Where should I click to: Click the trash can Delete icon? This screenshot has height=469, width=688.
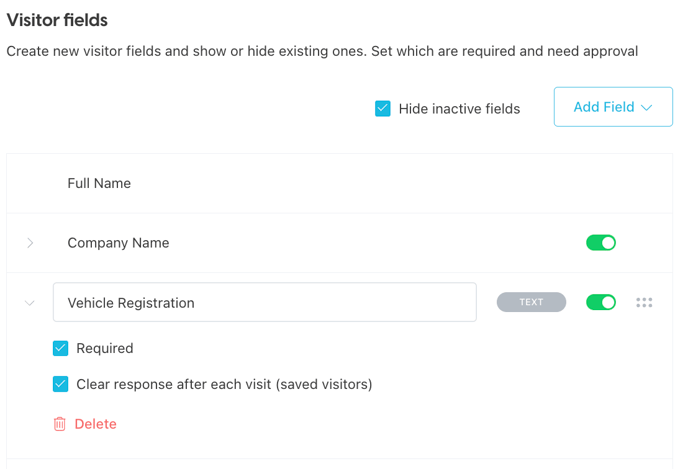(60, 424)
